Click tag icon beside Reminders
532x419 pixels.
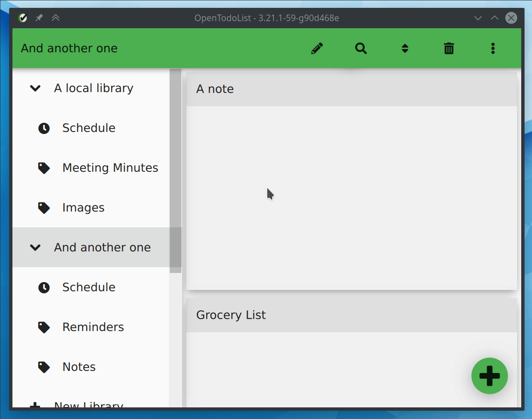point(44,327)
